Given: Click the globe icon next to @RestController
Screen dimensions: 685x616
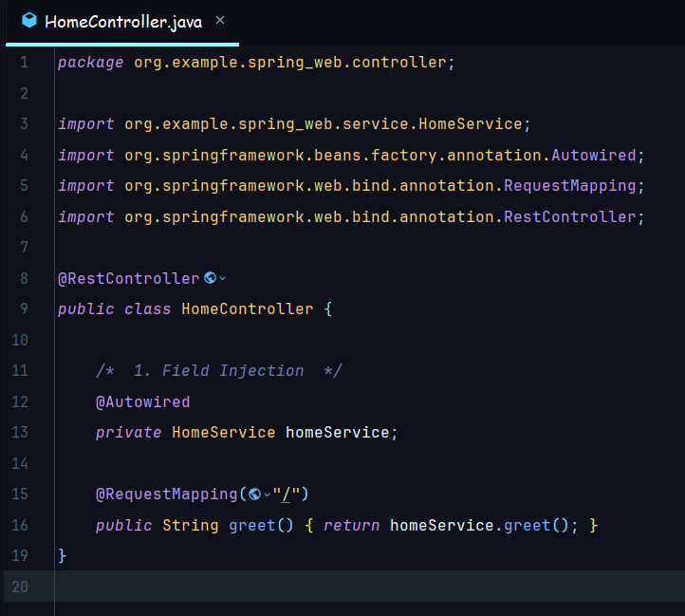Looking at the screenshot, I should coord(210,277).
